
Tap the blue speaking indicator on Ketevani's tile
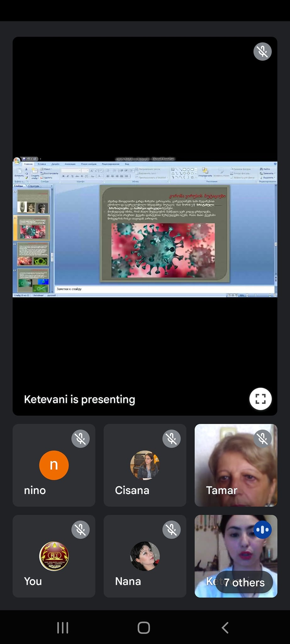(x=262, y=530)
